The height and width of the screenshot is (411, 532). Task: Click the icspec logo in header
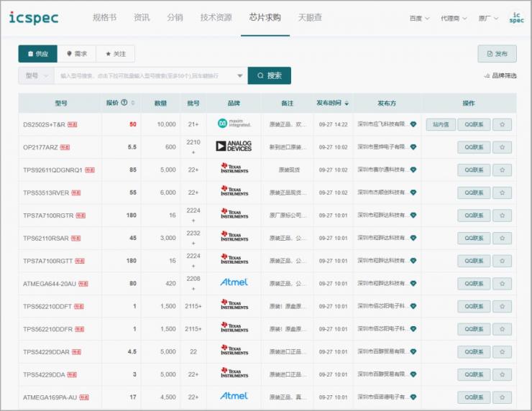34,18
